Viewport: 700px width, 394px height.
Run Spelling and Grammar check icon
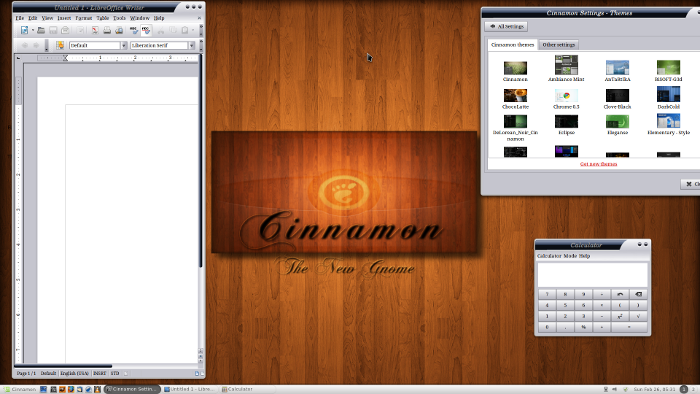pos(133,30)
